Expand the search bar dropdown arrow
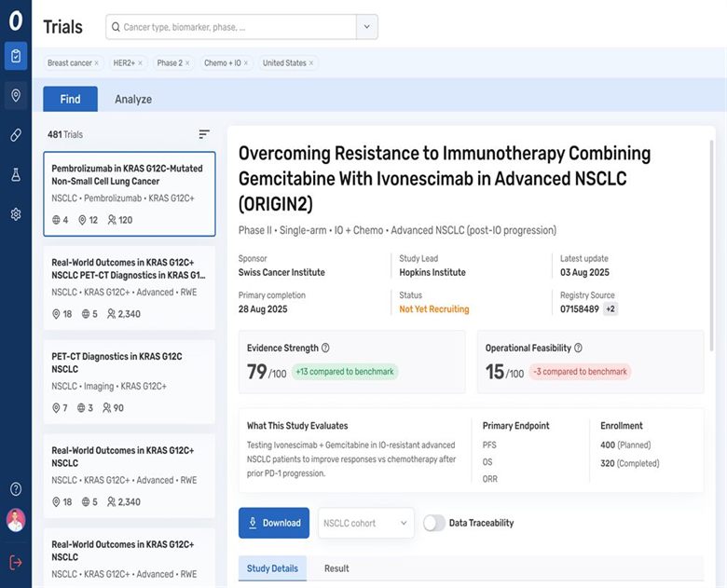727x588 pixels. [367, 27]
